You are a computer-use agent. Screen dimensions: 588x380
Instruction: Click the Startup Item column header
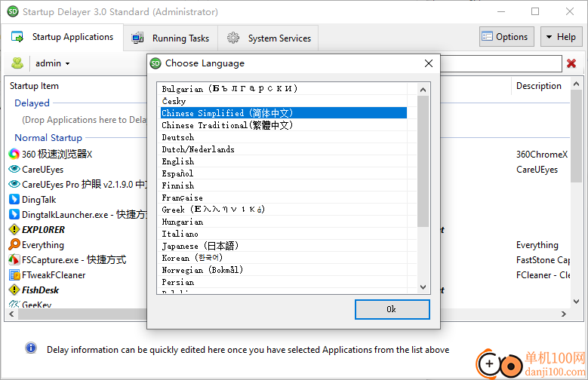[34, 86]
